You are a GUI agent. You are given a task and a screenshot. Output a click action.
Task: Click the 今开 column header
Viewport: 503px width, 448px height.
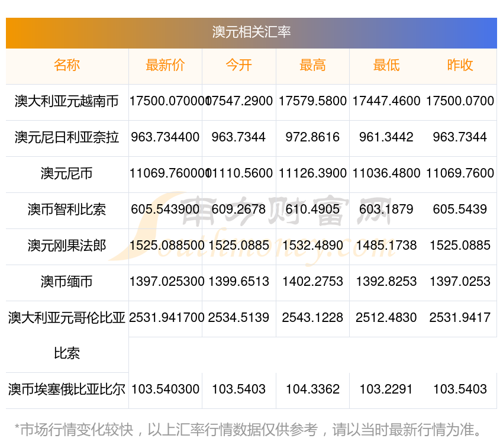(238, 65)
